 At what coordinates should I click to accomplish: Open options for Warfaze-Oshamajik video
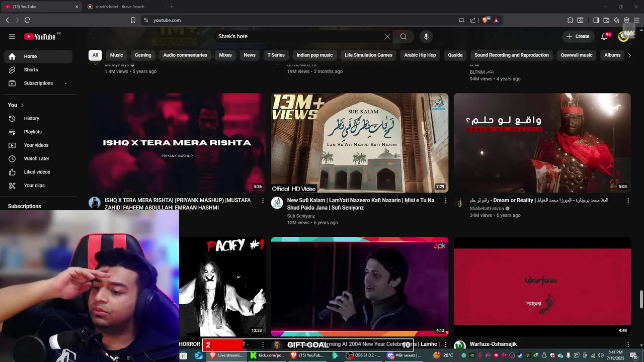[628, 344]
